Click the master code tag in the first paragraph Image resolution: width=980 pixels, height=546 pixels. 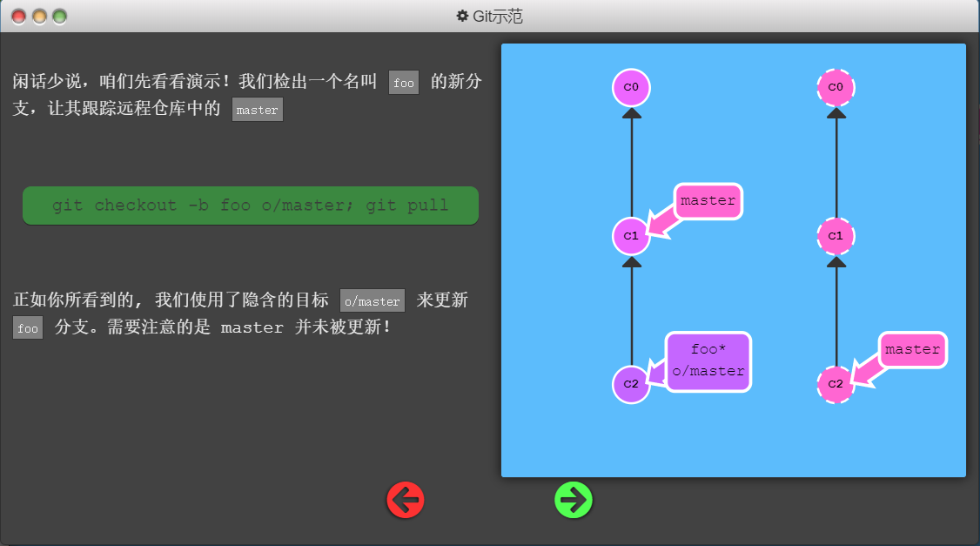[x=258, y=110]
